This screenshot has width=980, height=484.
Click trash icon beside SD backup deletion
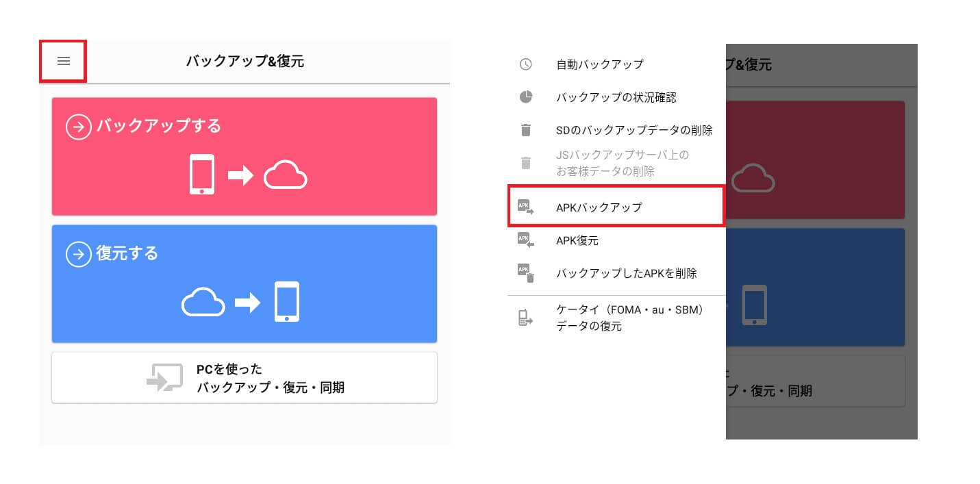(x=525, y=130)
